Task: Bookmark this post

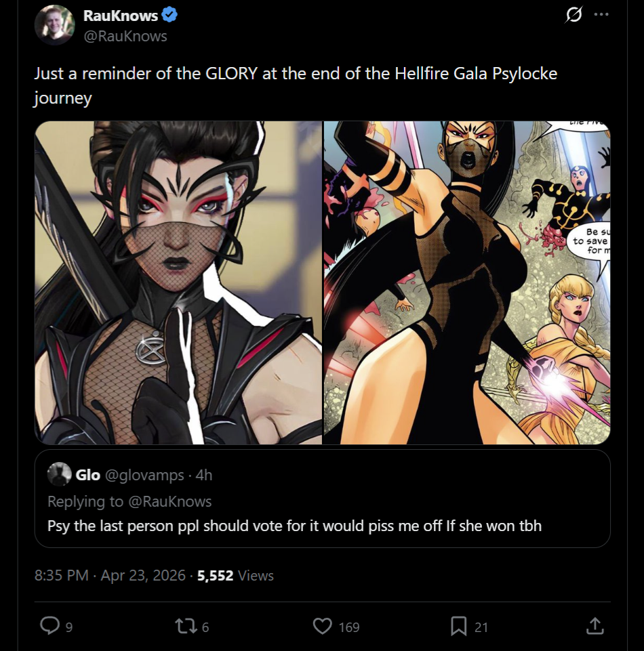Action: [459, 626]
